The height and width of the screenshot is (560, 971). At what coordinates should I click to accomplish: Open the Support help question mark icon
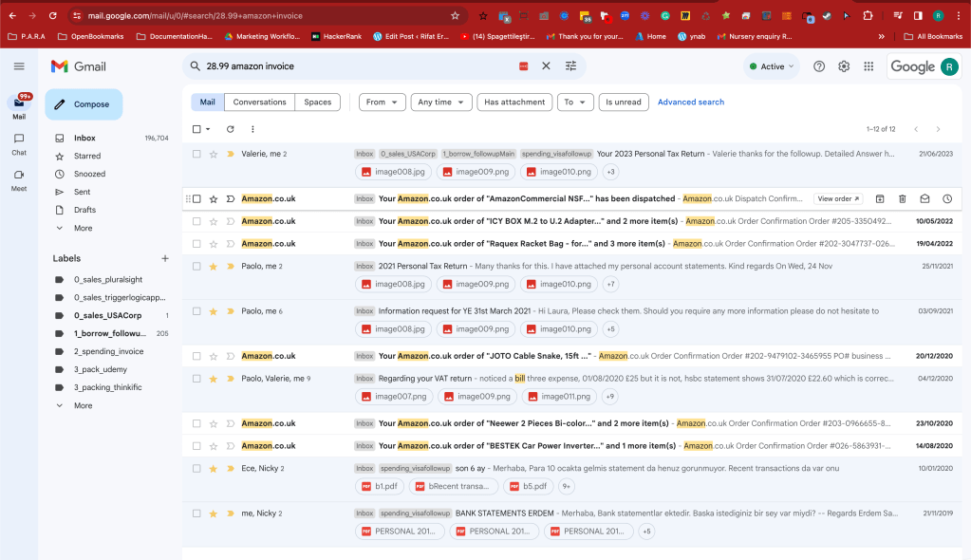pyautogui.click(x=819, y=66)
